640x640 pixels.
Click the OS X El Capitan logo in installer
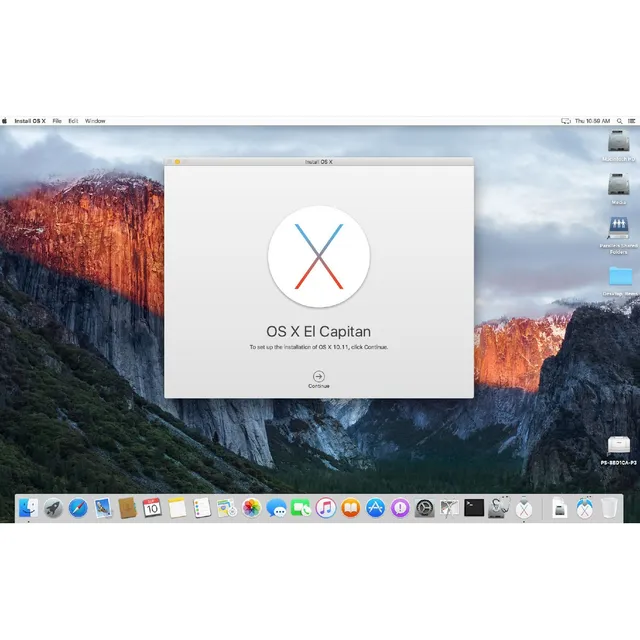(x=319, y=256)
